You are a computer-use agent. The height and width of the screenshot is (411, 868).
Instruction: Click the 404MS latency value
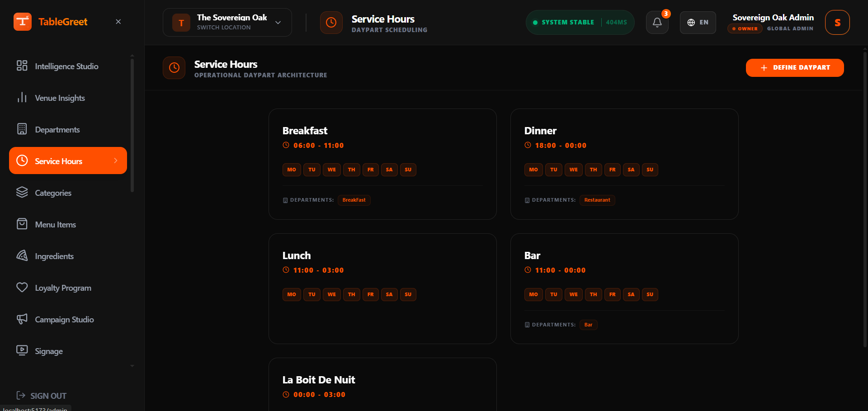[x=616, y=22]
